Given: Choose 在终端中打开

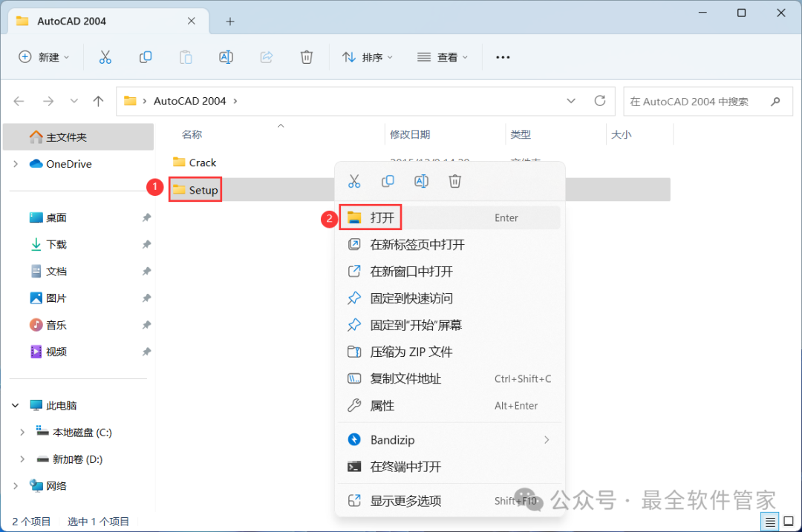Looking at the screenshot, I should tap(449, 467).
